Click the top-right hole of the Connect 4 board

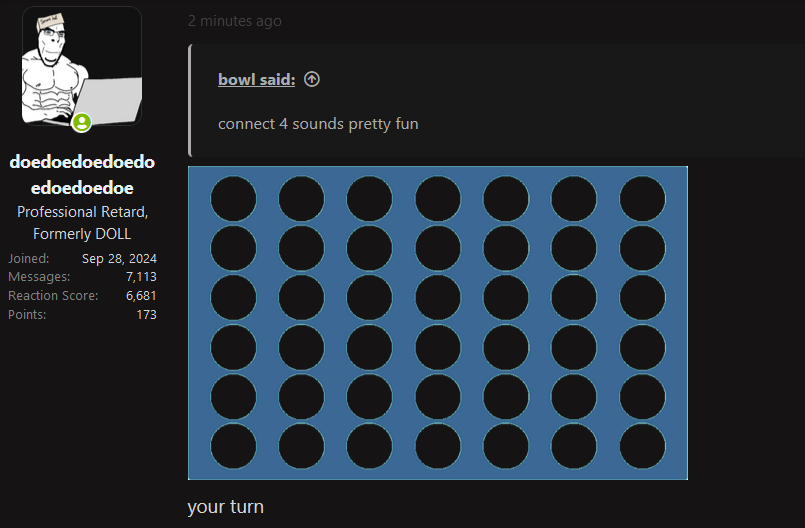pos(642,198)
